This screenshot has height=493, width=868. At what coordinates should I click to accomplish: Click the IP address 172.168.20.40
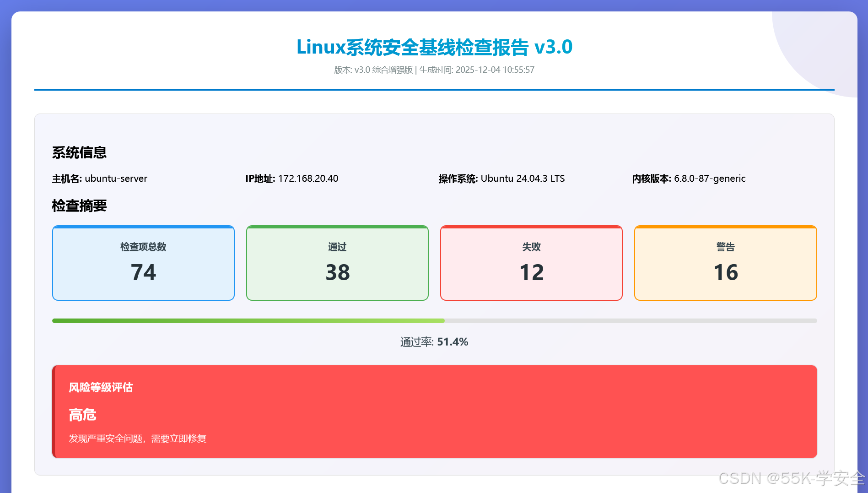point(308,179)
